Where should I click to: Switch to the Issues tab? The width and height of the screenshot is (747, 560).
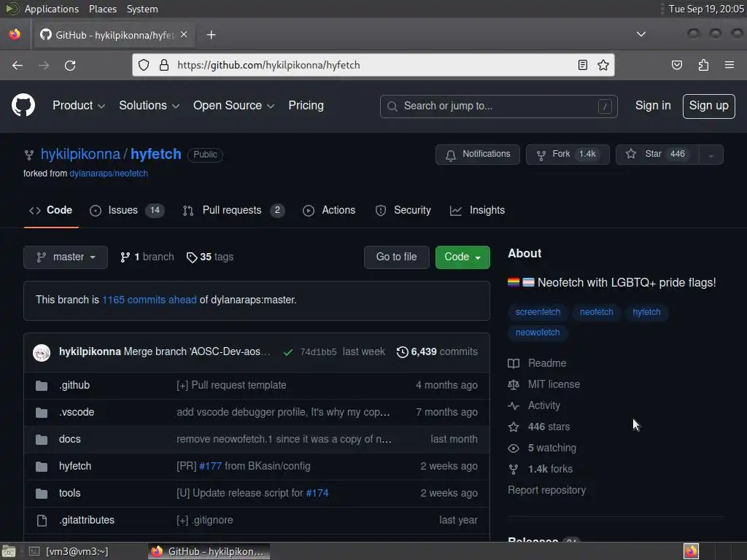(127, 210)
